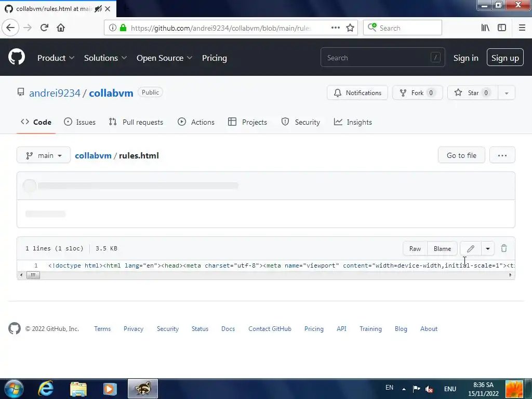
Task: Bookmark this page with the star icon
Action: 350,28
